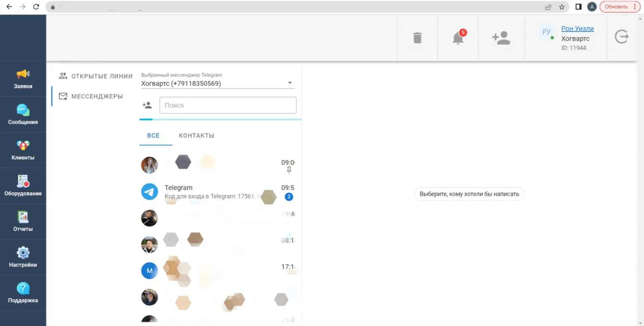This screenshot has height=326, width=644.
Task: Go to Клиенты in sidebar
Action: 23,150
